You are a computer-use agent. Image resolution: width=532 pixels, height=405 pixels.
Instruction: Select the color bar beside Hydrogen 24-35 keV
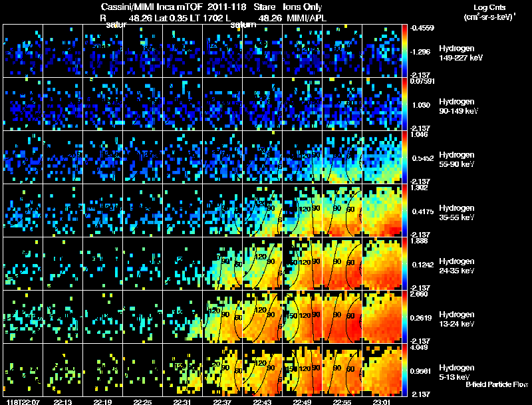[404, 264]
